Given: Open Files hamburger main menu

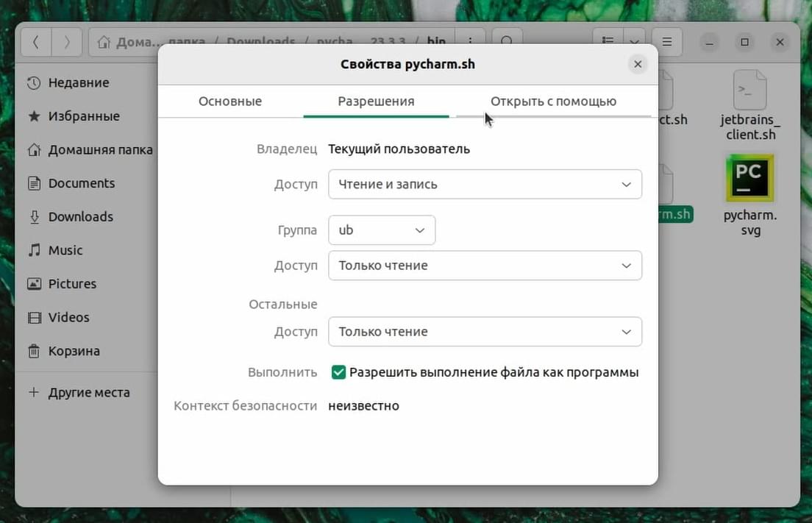Looking at the screenshot, I should pyautogui.click(x=667, y=42).
